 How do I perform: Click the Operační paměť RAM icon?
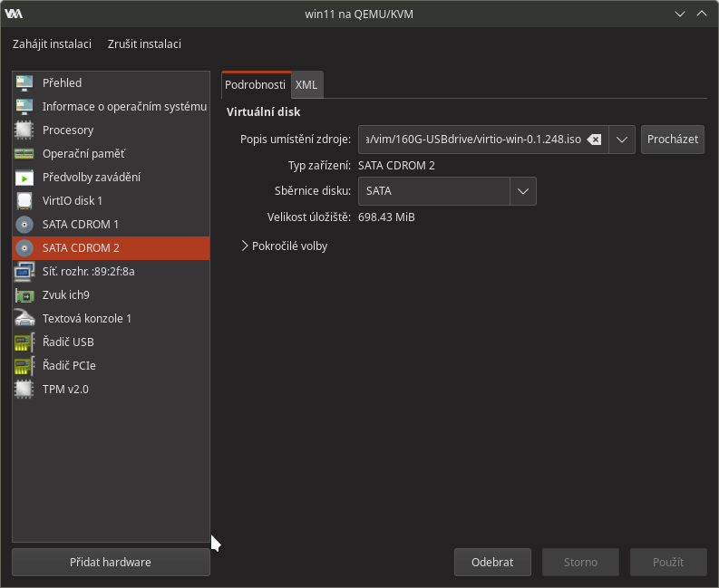24,153
